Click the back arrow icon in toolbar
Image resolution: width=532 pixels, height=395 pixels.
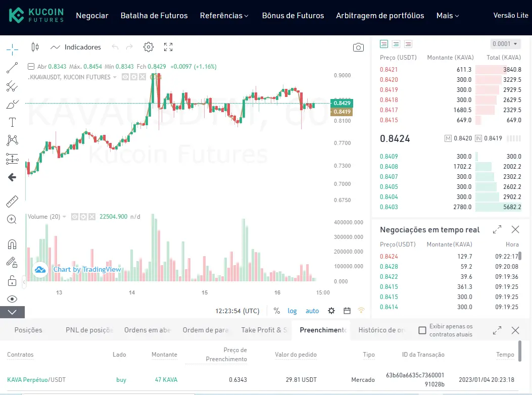coord(12,177)
